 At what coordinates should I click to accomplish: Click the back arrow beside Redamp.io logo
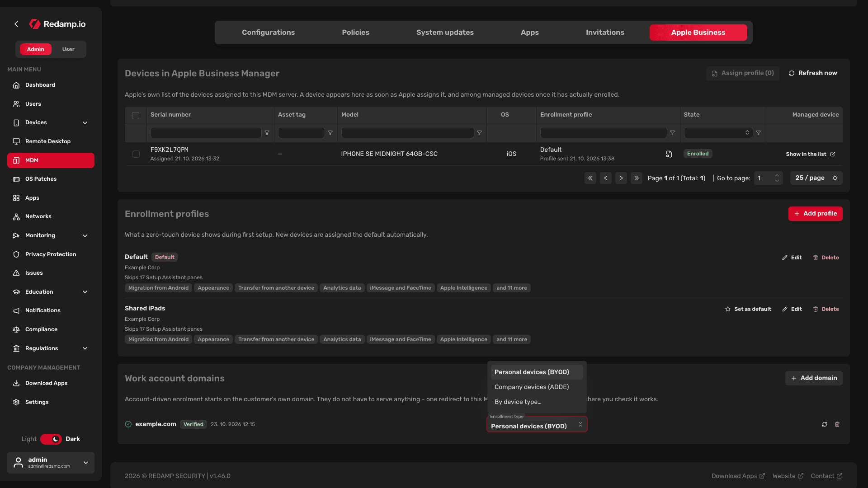[x=16, y=24]
